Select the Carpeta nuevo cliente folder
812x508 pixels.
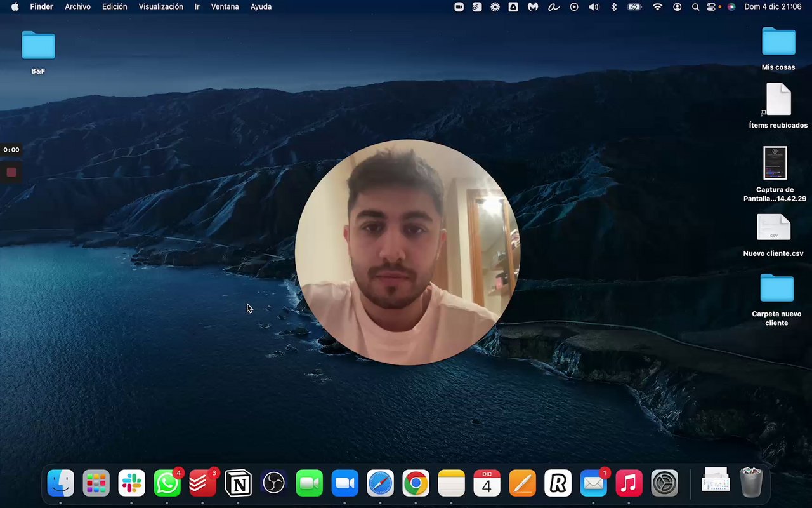(776, 300)
